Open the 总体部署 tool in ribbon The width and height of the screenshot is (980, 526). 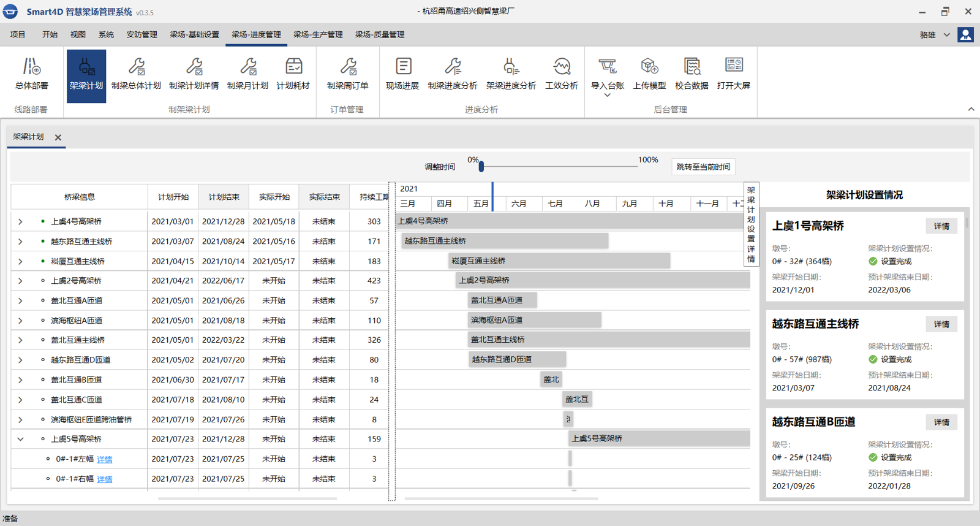[31, 74]
